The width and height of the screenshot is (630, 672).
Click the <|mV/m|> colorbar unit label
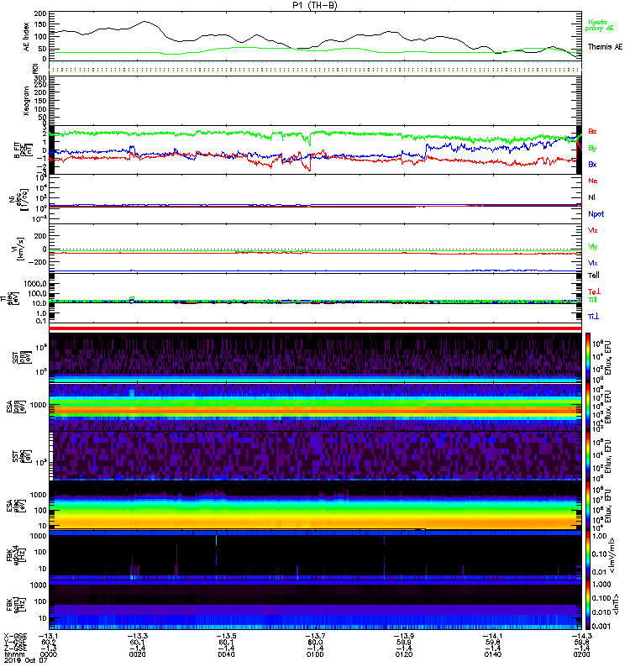click(x=614, y=555)
